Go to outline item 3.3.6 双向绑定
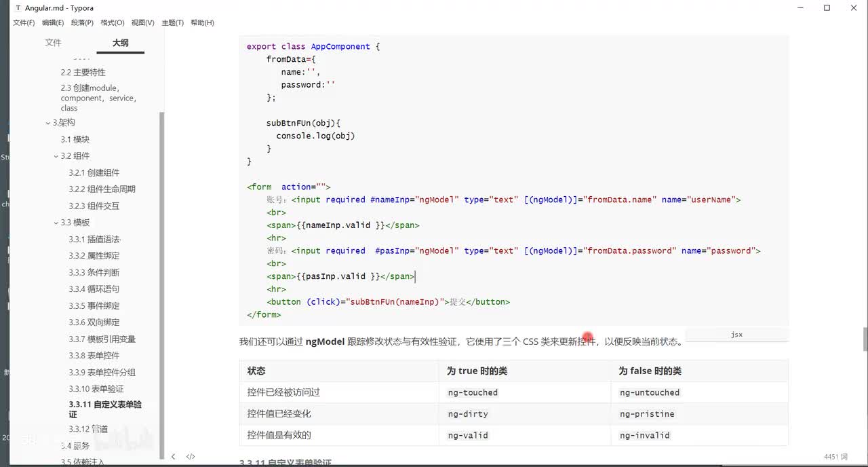The width and height of the screenshot is (868, 467). click(94, 322)
